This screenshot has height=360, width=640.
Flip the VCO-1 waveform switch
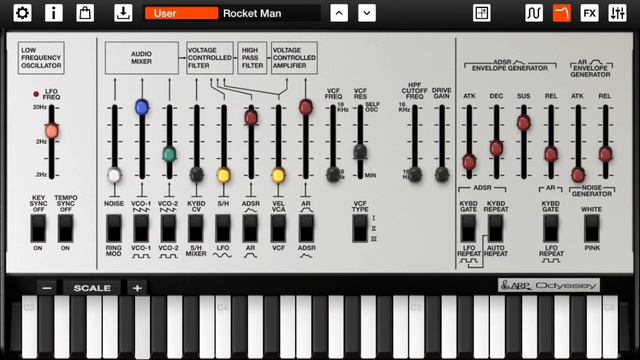141,228
